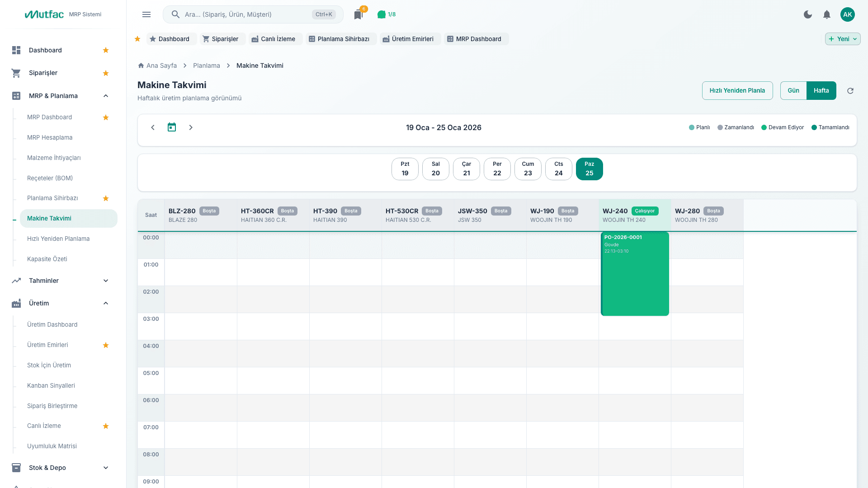Click the Dashboard grid icon in sidebar

tap(16, 50)
